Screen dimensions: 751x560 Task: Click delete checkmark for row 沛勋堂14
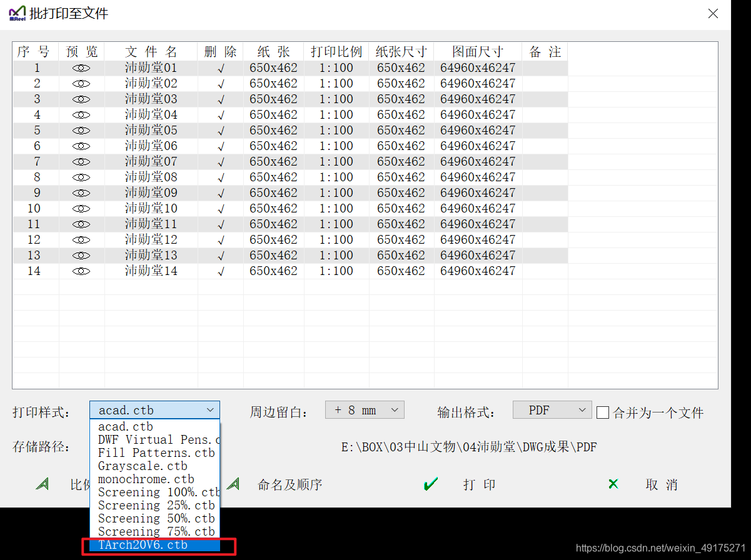pyautogui.click(x=221, y=272)
